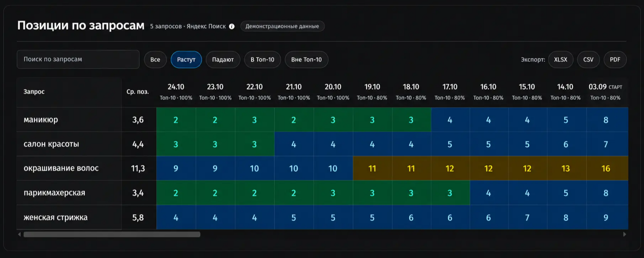Select the женская стрижка query row label

tap(56, 217)
